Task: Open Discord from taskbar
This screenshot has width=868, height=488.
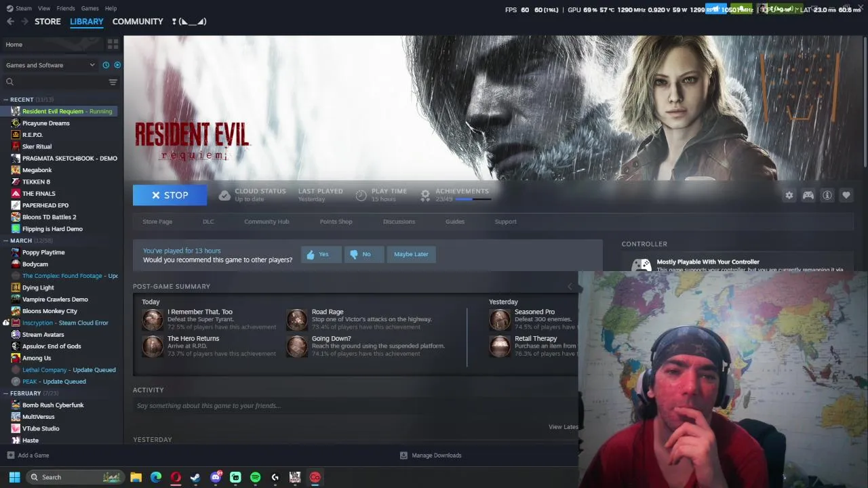Action: pyautogui.click(x=216, y=477)
